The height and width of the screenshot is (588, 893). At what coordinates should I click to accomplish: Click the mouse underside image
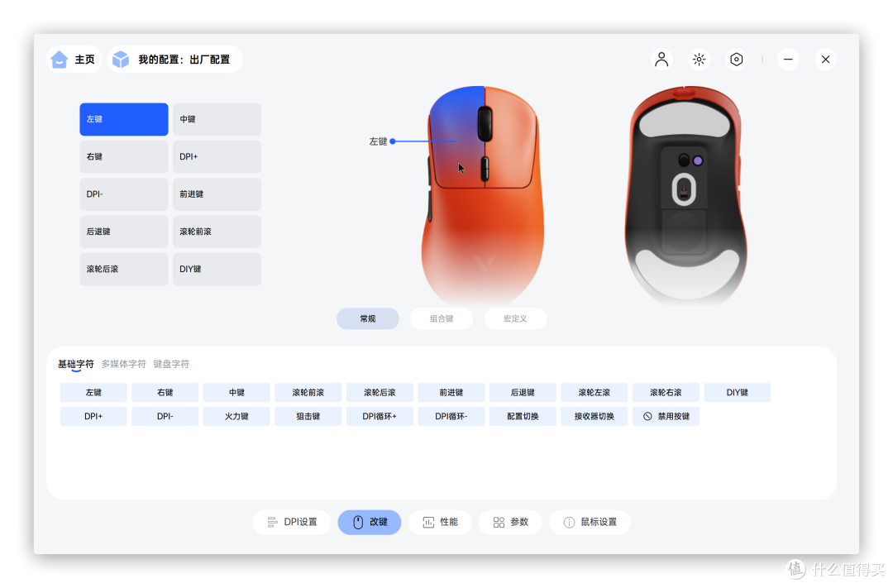685,195
